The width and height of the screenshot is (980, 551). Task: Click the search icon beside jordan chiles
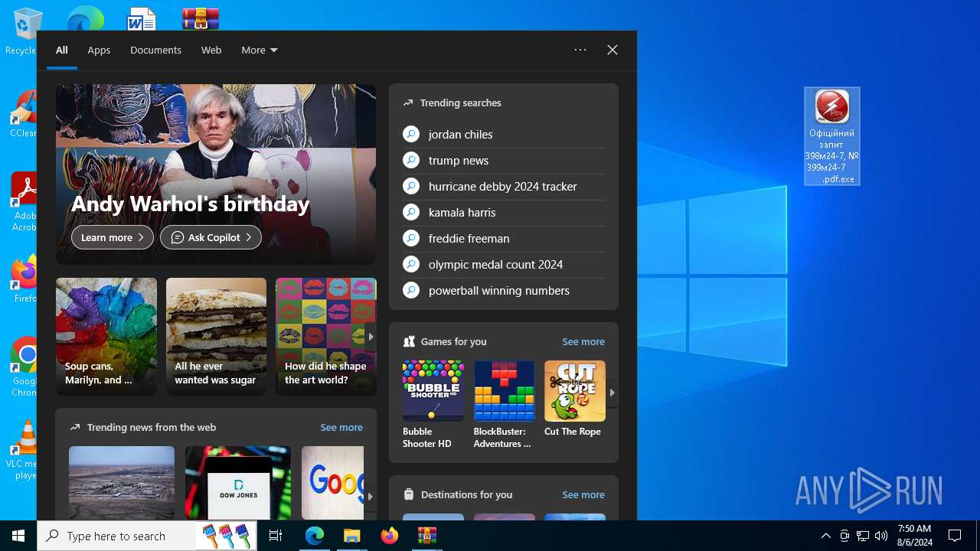coord(411,134)
